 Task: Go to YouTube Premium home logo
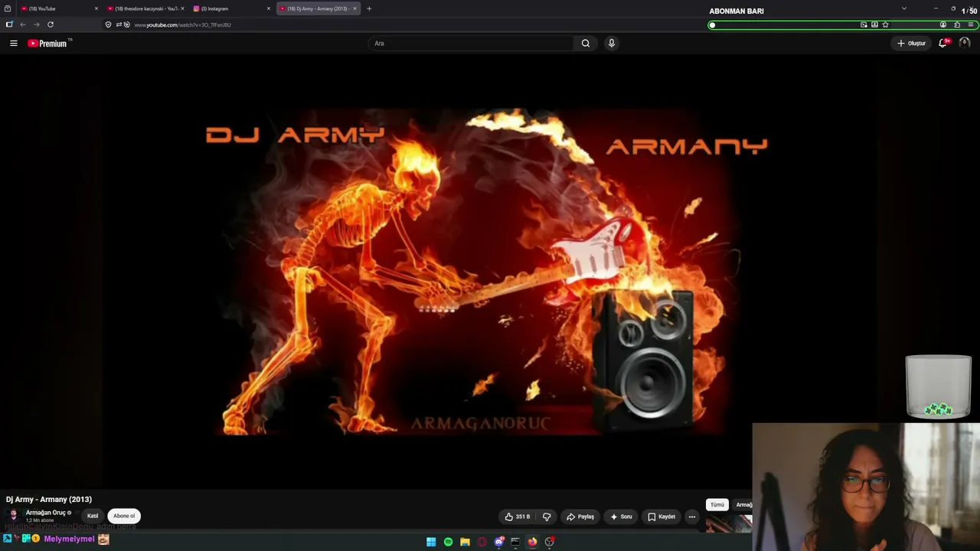point(47,44)
